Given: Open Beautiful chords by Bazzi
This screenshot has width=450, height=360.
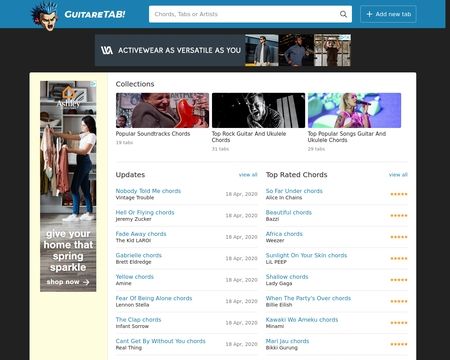Looking at the screenshot, I should pos(289,212).
